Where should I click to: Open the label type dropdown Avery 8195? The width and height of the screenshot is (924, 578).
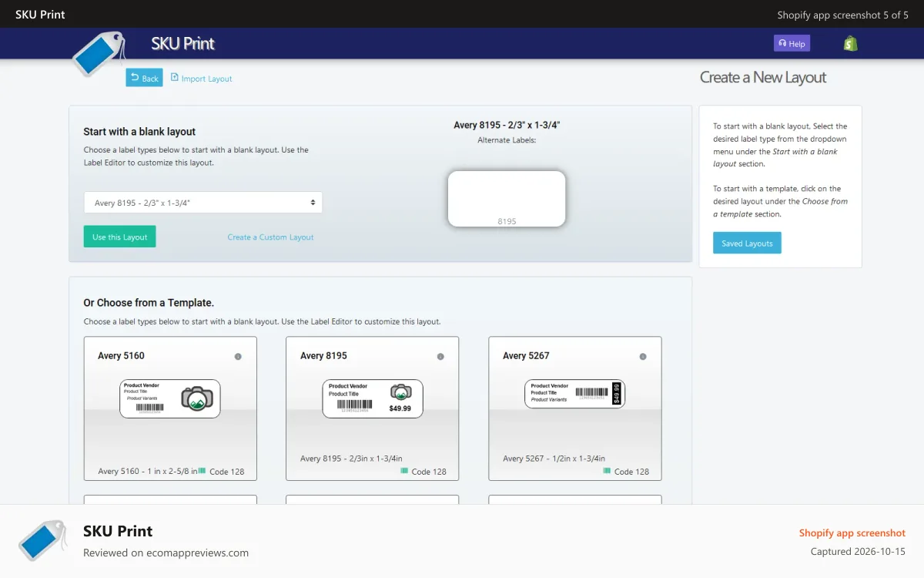[x=203, y=203]
